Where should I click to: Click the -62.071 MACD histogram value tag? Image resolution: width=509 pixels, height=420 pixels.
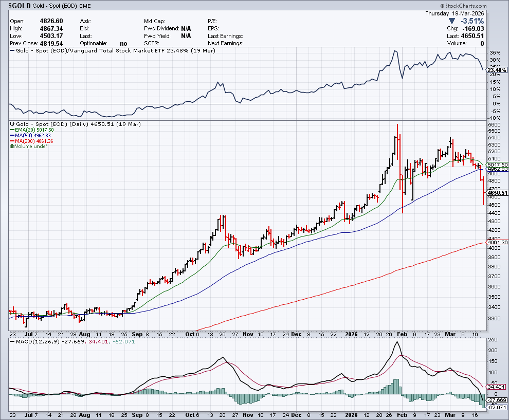coord(498,407)
